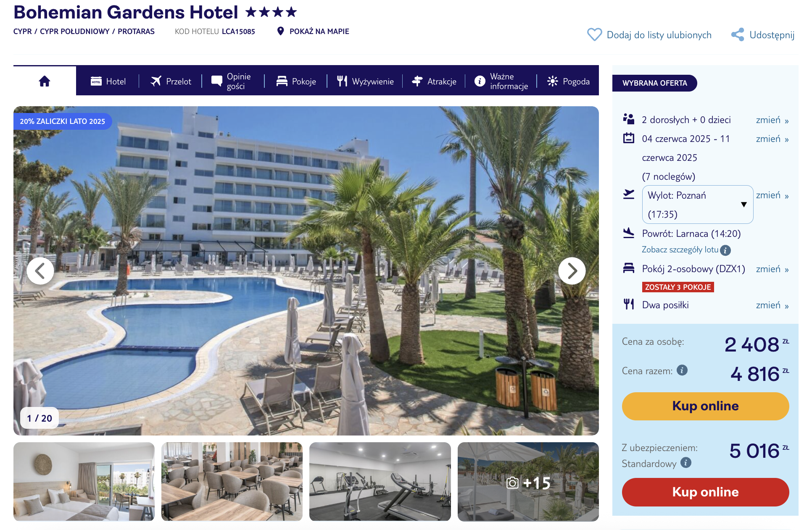Click info icon beside Standardowy insurance
The image size is (812, 530).
pos(686,462)
